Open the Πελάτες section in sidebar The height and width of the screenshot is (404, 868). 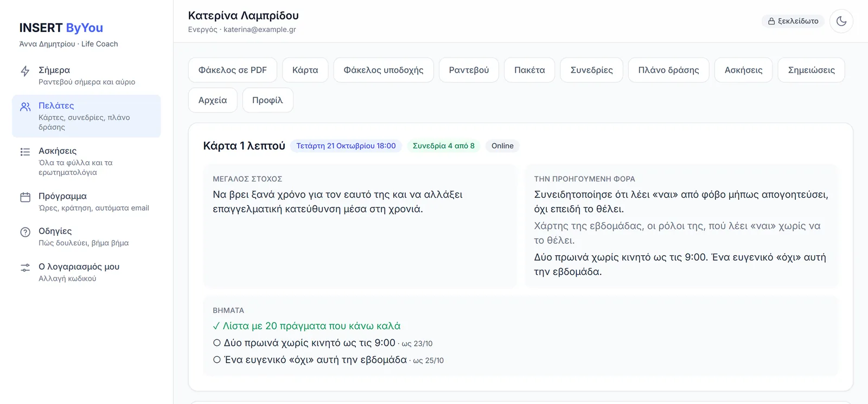tap(86, 116)
